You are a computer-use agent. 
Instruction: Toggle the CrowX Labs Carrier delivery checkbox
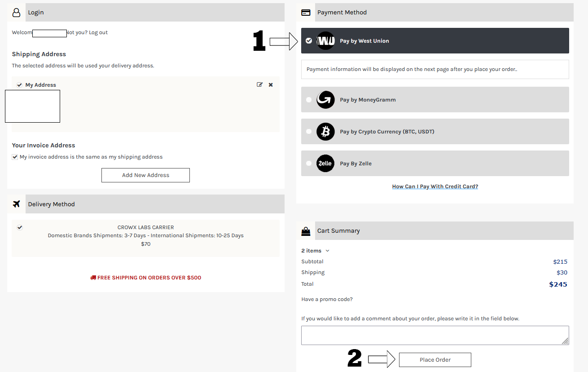[20, 227]
